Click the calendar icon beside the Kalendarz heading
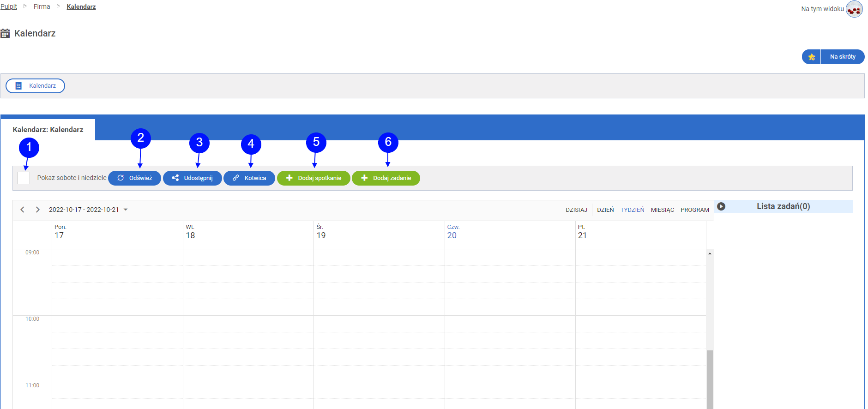Viewport: 868px width, 409px height. (x=5, y=33)
